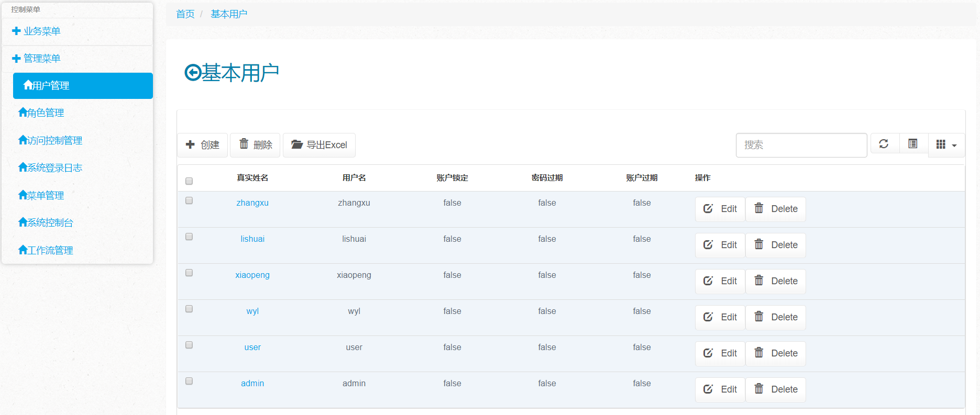Click the back arrow icon beside 基本用户 title
This screenshot has height=415, width=980.
(193, 73)
